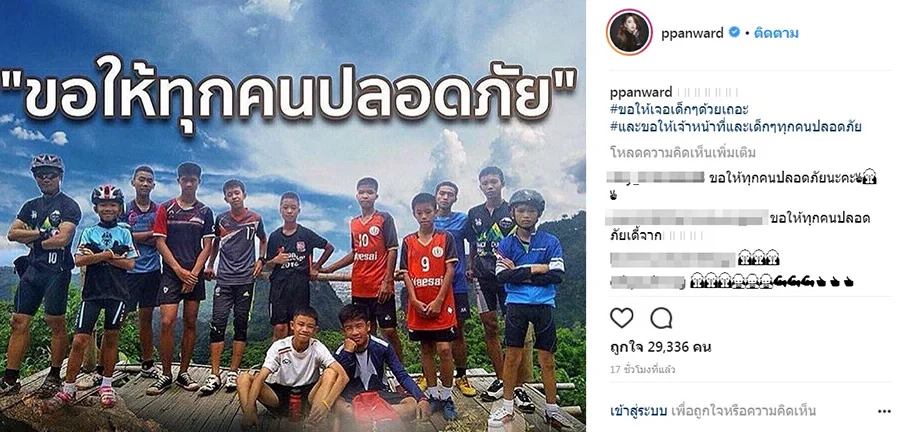
Task: Click the main post photo of the team
Action: pyautogui.click(x=293, y=216)
